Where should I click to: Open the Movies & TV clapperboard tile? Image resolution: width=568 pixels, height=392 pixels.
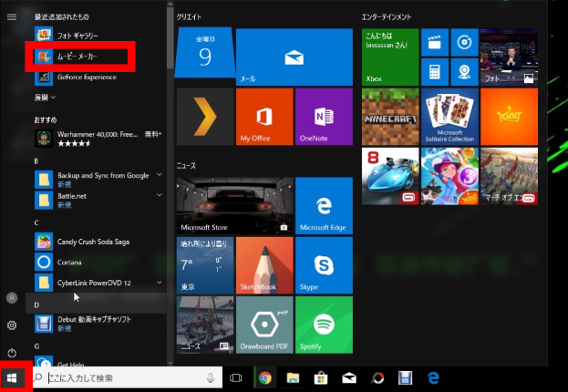(435, 42)
